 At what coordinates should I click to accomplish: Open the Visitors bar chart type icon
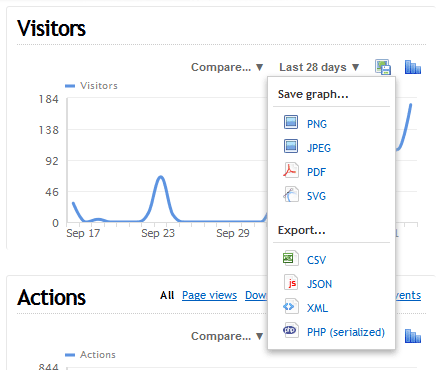[413, 67]
